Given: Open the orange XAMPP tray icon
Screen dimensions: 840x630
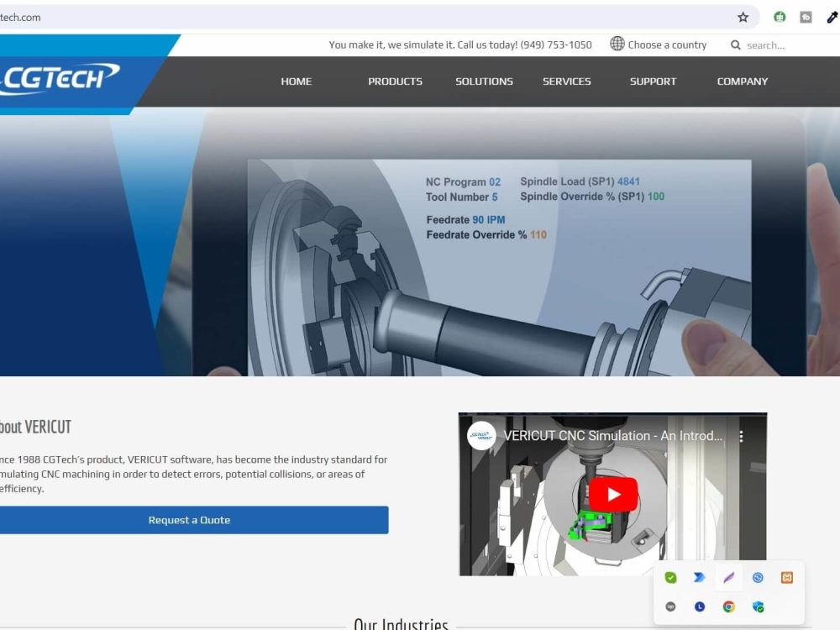Looking at the screenshot, I should (x=787, y=578).
